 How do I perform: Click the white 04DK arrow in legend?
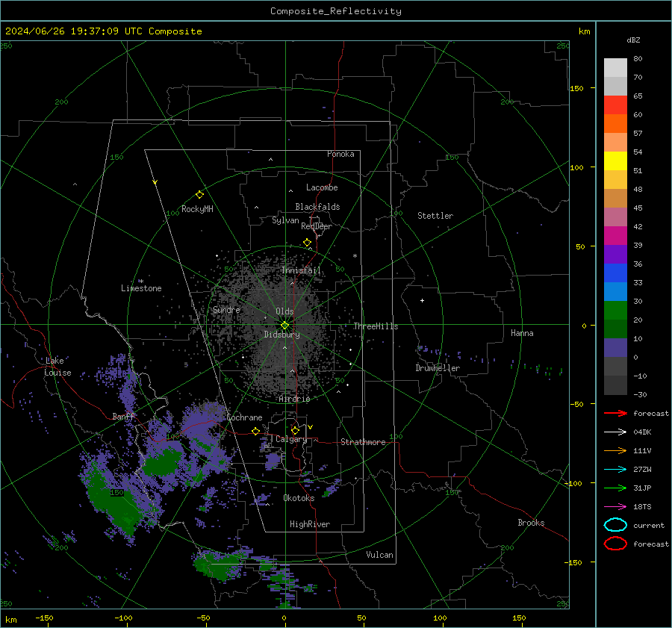click(615, 432)
